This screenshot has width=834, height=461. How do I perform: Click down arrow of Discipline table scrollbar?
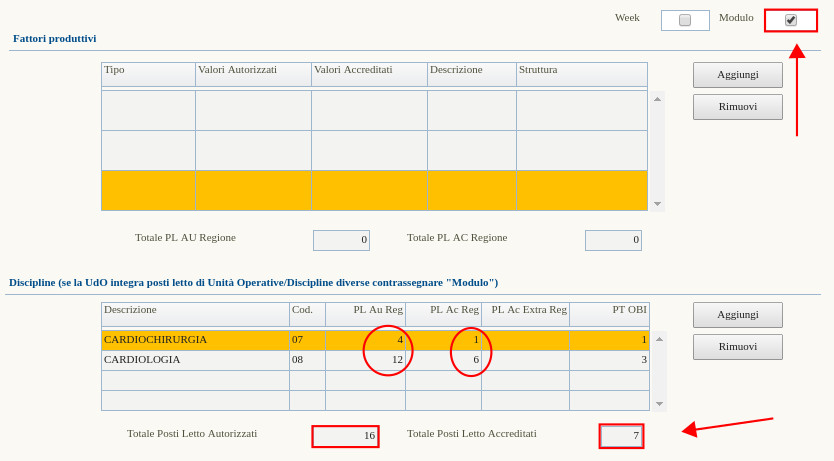click(x=659, y=403)
